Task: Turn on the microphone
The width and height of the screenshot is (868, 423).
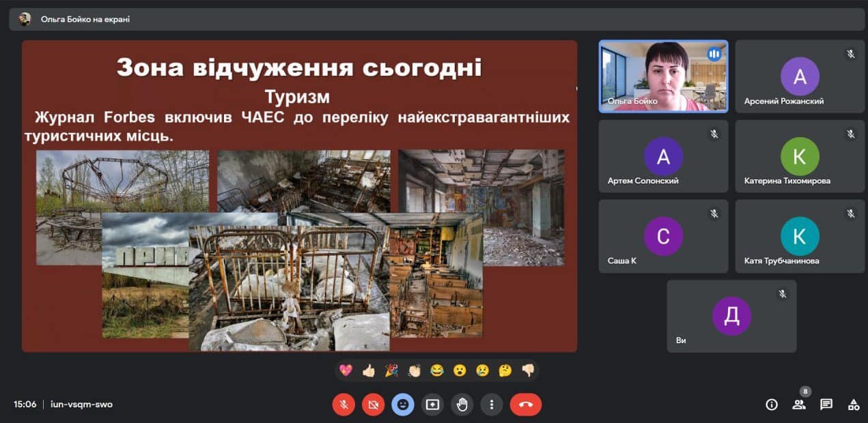Action: [x=344, y=405]
